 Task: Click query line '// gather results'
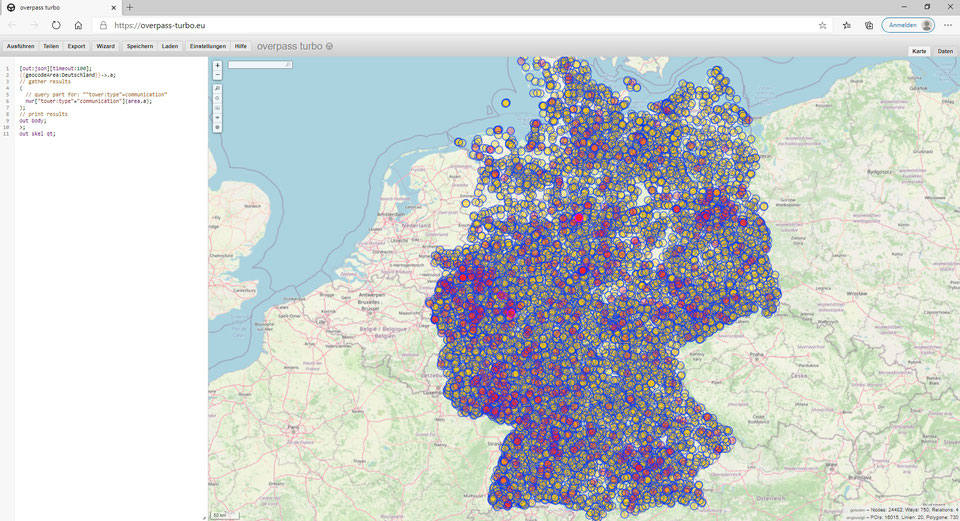point(45,81)
